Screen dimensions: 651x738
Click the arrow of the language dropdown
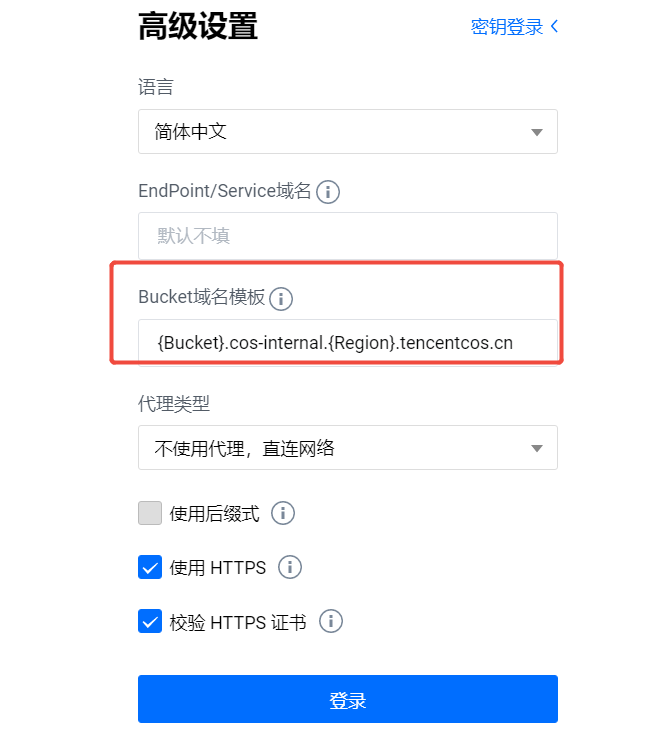537,132
